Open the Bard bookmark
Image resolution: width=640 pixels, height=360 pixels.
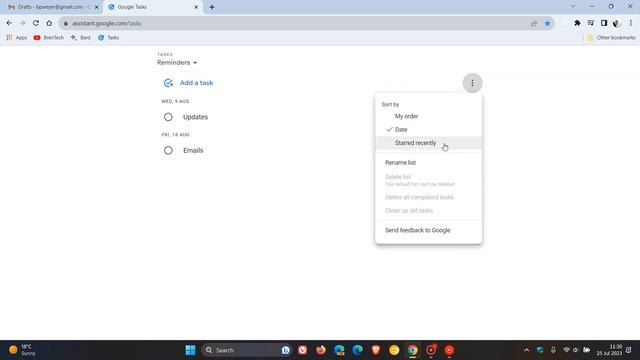[x=81, y=38]
